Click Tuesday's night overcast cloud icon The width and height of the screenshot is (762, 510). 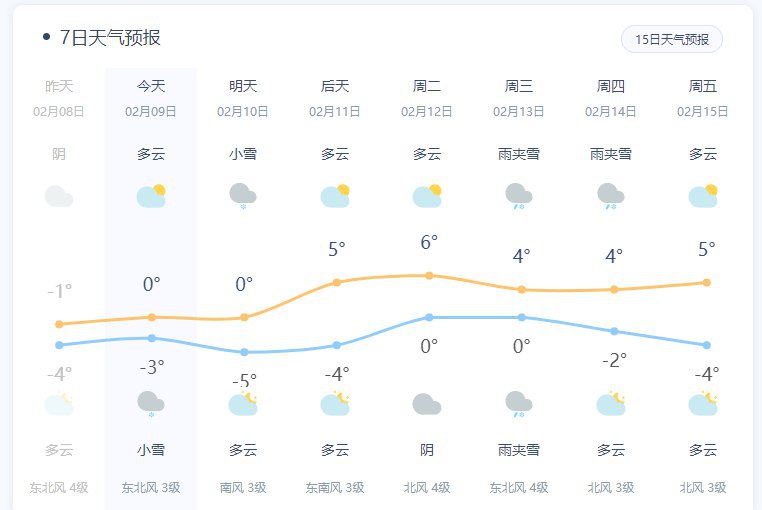pyautogui.click(x=427, y=404)
